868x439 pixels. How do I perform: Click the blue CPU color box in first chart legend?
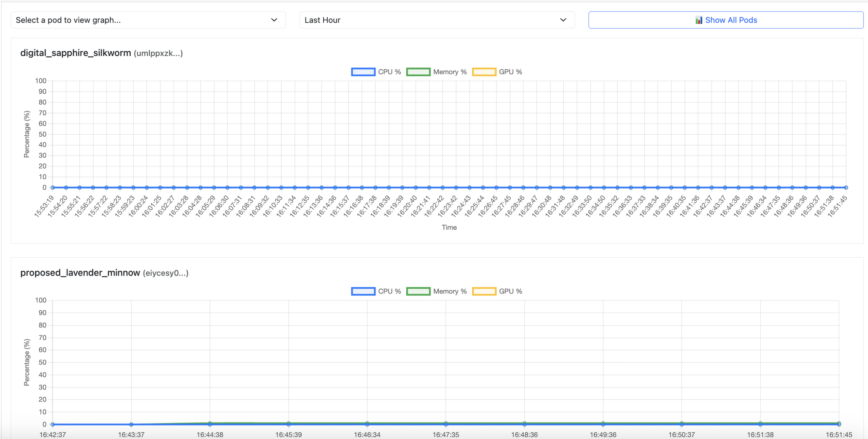click(363, 72)
